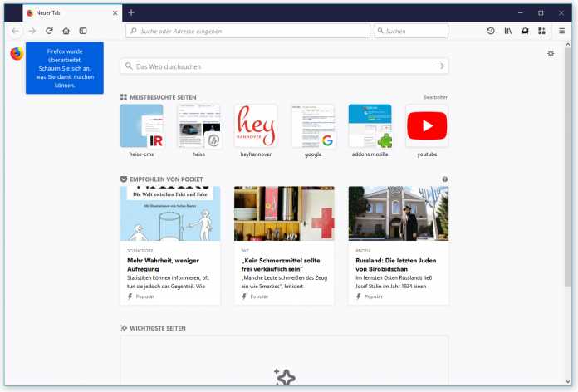This screenshot has height=392, width=578.
Task: Open a new tab with plus button
Action: pyautogui.click(x=131, y=12)
